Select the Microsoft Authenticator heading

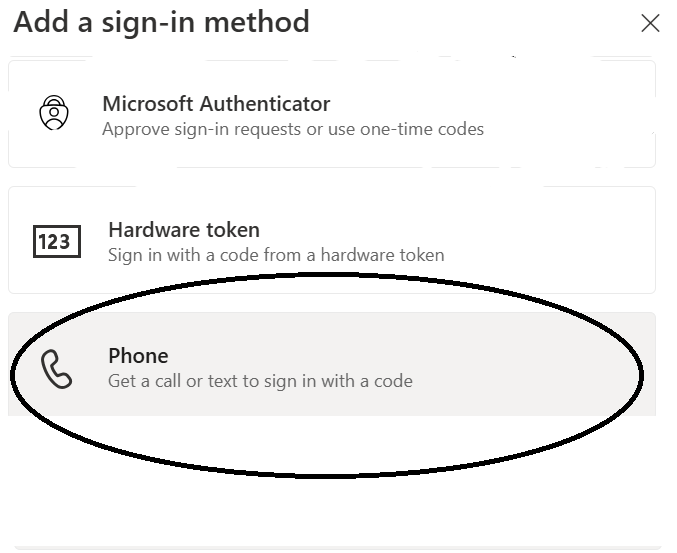(216, 104)
